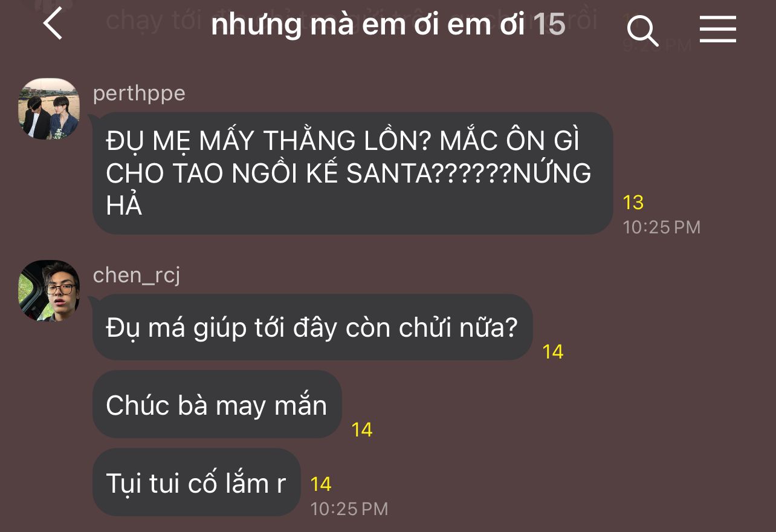Select the message ending "còn chửi nữa?"
776x532 pixels.
312,327
